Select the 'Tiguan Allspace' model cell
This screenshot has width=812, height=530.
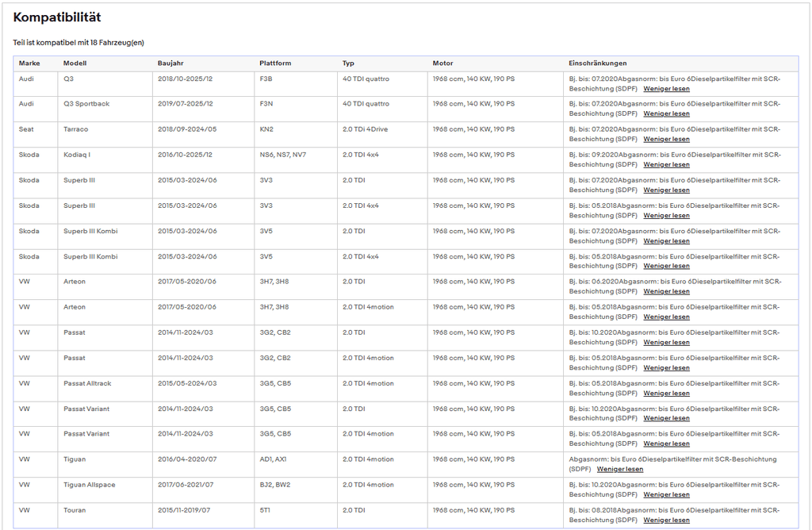(89, 485)
